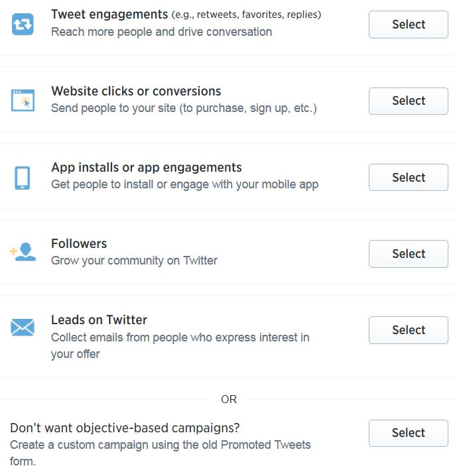This screenshot has height=476, width=455.
Task: Click the "OR" divider label
Action: point(229,399)
